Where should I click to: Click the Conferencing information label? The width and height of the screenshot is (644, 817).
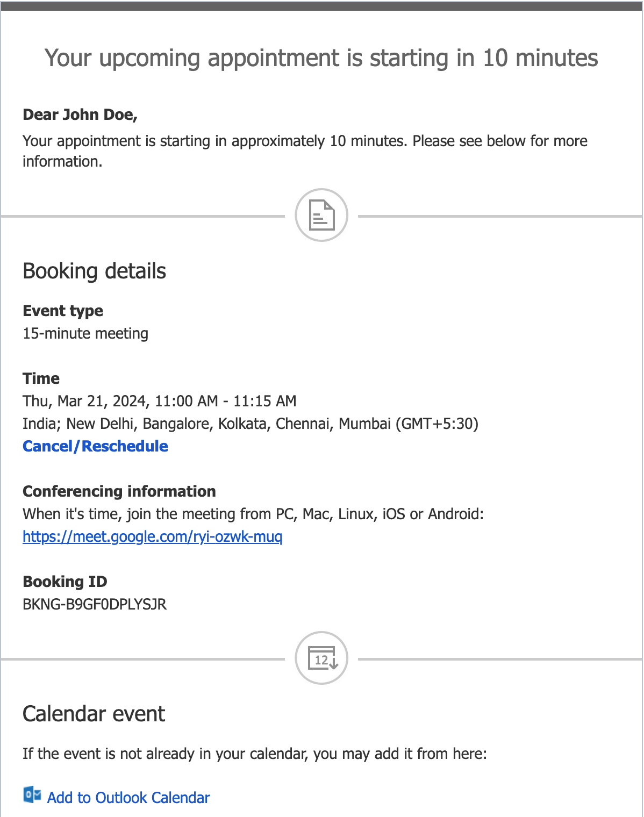[x=119, y=491]
